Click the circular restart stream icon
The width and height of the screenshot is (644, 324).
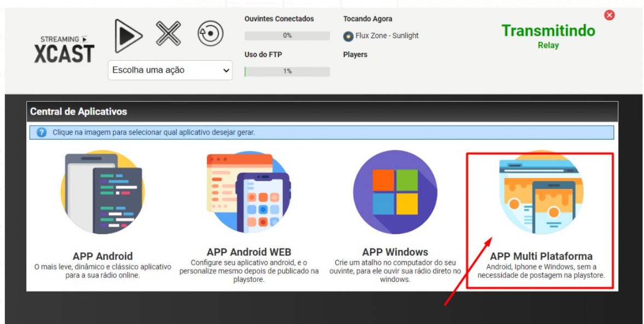pyautogui.click(x=210, y=34)
